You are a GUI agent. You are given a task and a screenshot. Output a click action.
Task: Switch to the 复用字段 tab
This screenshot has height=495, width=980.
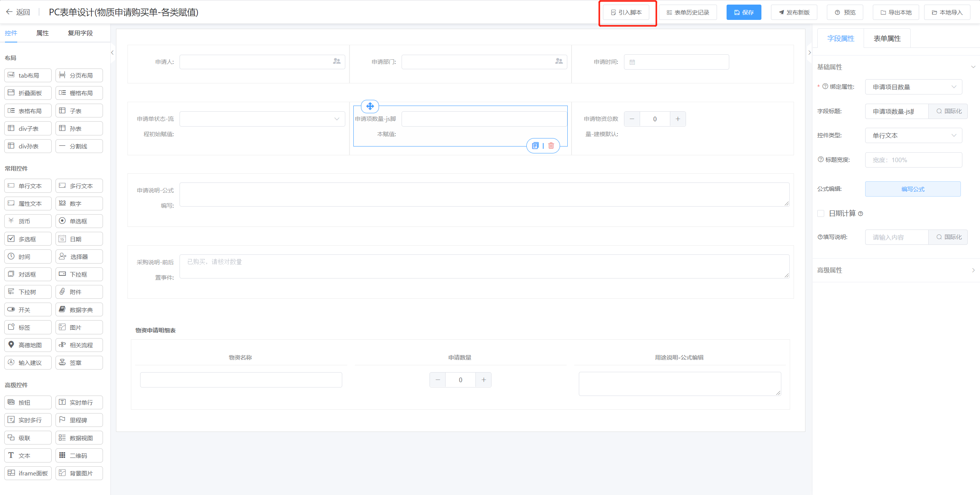(x=80, y=33)
